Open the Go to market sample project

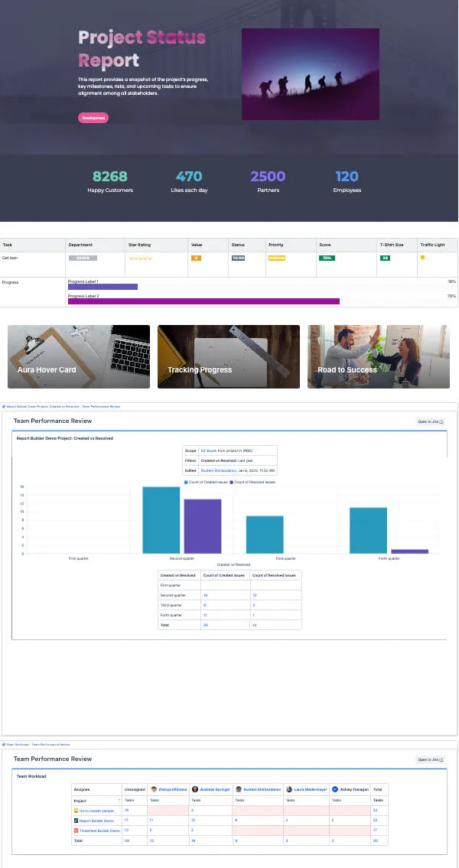click(94, 811)
